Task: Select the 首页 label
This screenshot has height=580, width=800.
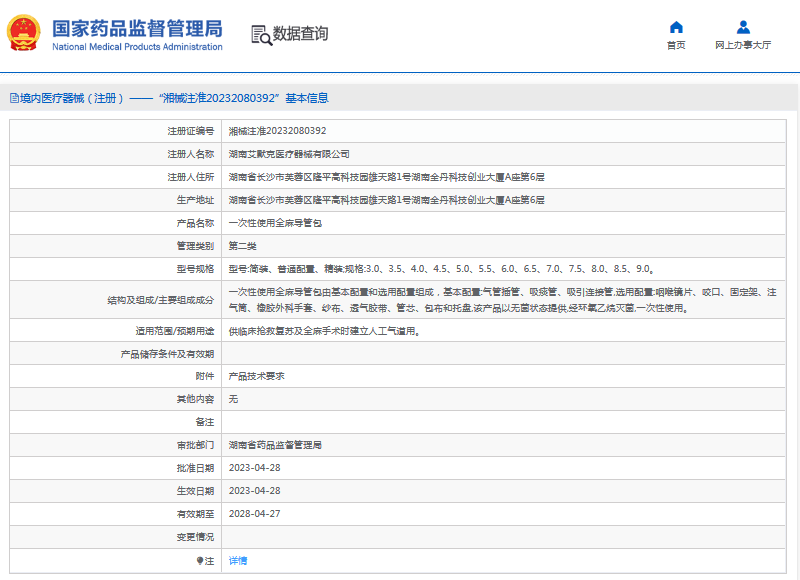Action: pyautogui.click(x=676, y=45)
